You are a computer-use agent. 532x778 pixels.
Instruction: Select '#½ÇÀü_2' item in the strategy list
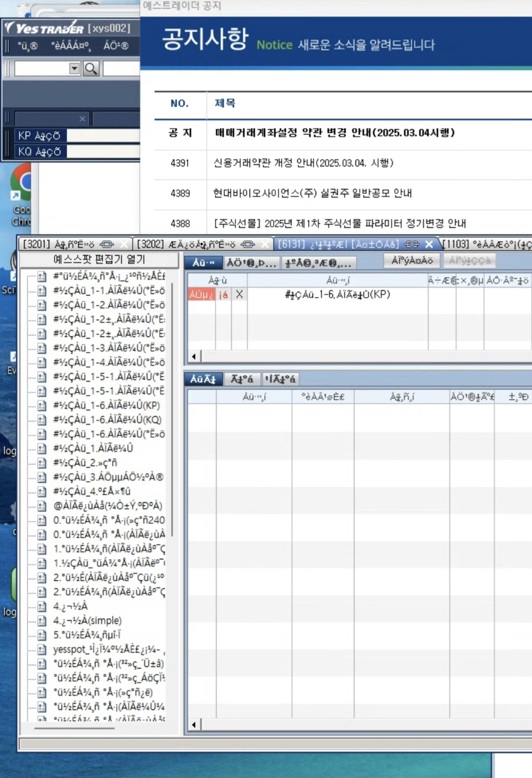[x=85, y=463]
